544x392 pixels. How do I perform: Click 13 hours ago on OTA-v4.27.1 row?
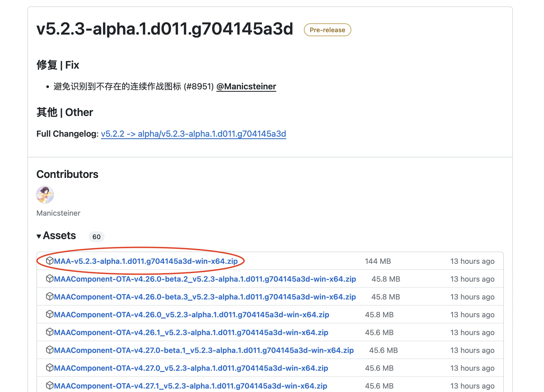tap(472, 386)
